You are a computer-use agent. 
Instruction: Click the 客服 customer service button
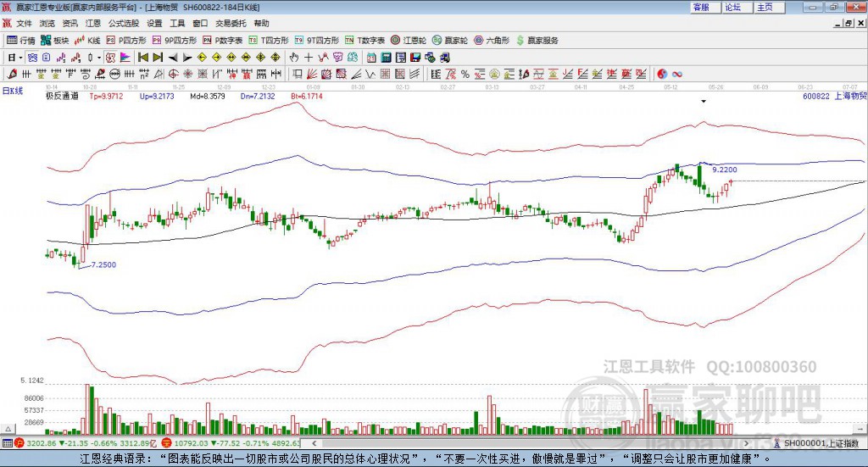704,7
